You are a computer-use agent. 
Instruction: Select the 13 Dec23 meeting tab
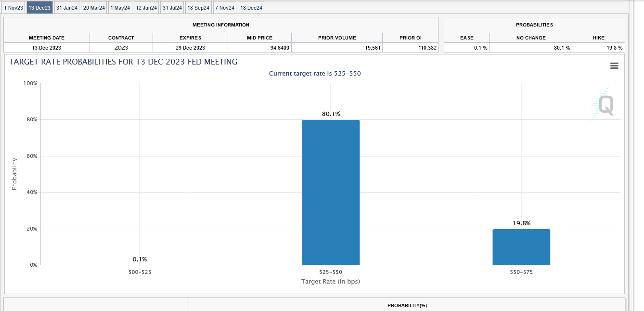click(39, 8)
